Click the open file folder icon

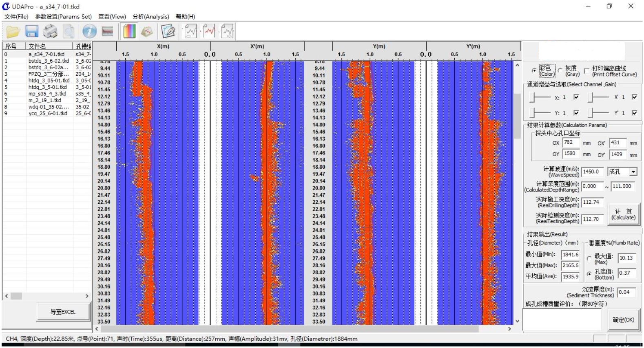tap(13, 31)
